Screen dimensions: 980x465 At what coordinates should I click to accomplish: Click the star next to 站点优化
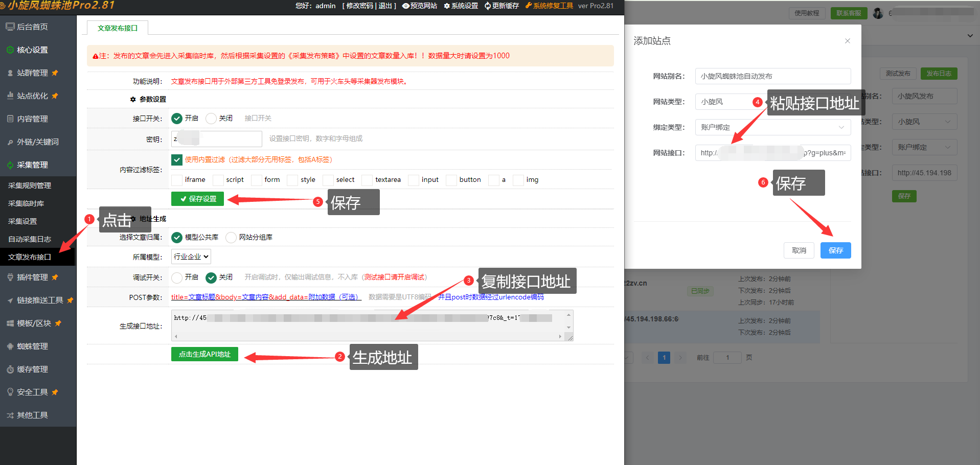55,96
